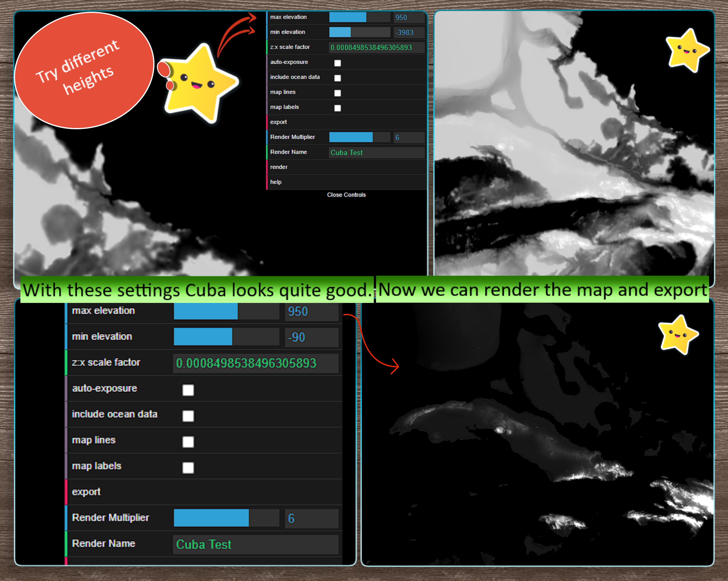Toggle map labels checkbox in top panel
Screen dimensions: 728x581
(x=337, y=108)
